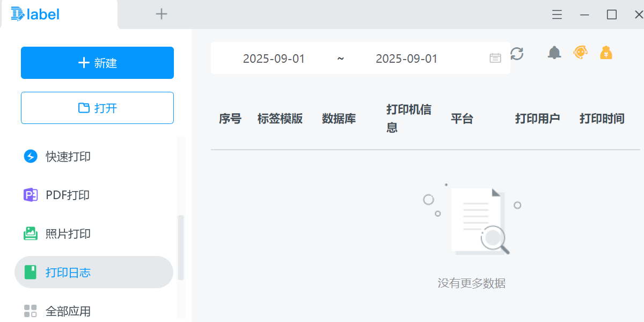The height and width of the screenshot is (322, 644).
Task: Click the 打印时间 column header
Action: point(602,119)
